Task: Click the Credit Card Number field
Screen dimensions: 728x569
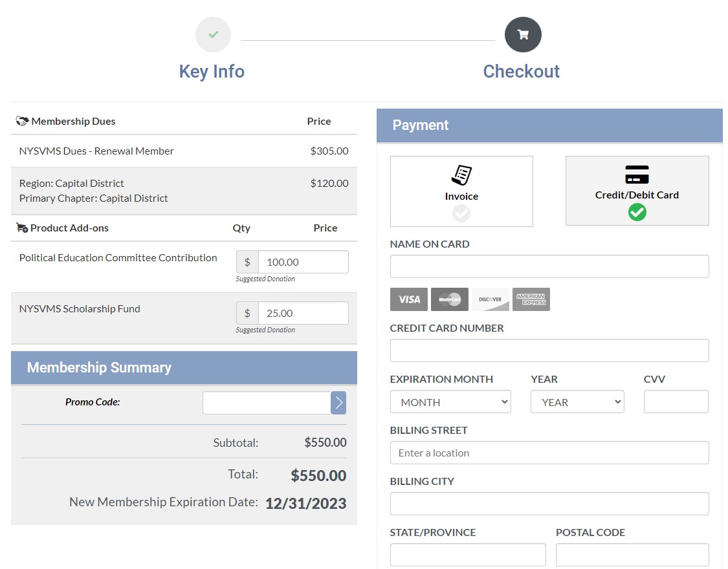Action: point(549,350)
